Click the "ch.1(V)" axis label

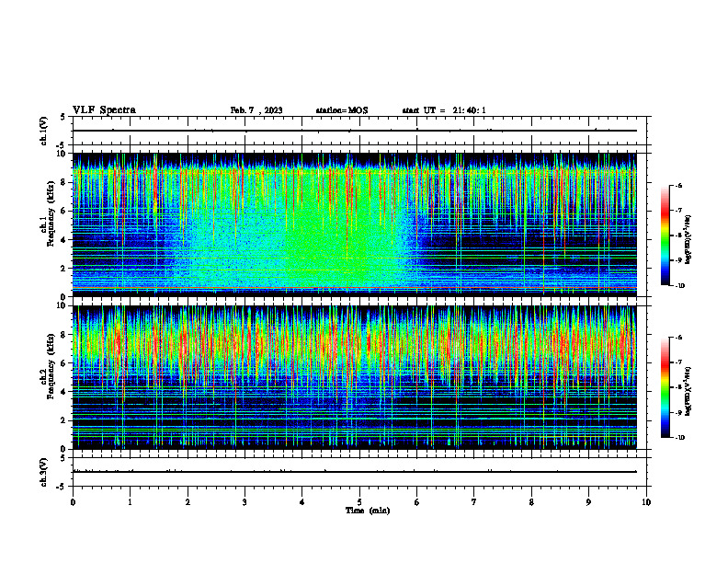tap(43, 131)
